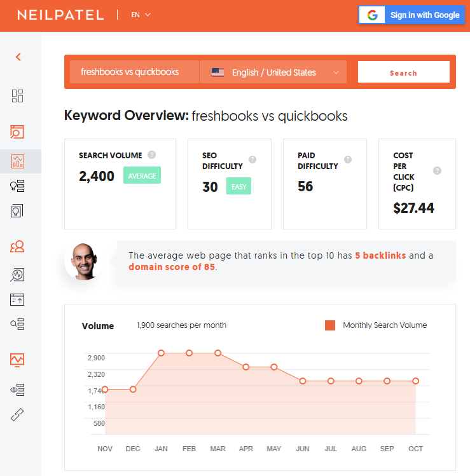Click Sign in with Google button

pos(411,15)
